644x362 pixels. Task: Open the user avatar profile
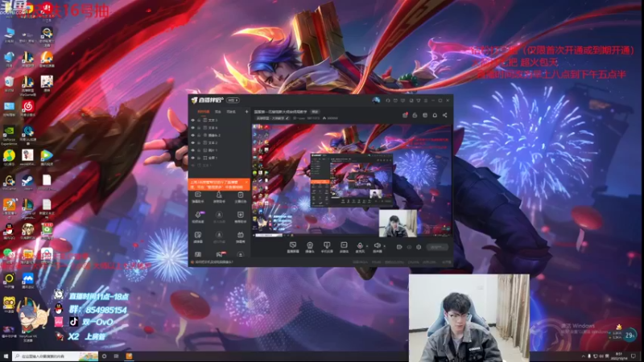tap(376, 100)
